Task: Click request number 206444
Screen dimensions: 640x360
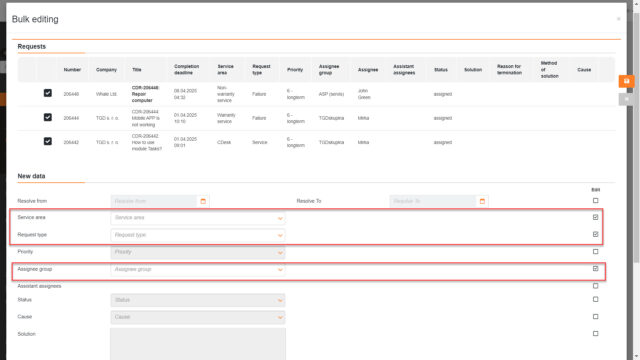Action: click(x=71, y=118)
